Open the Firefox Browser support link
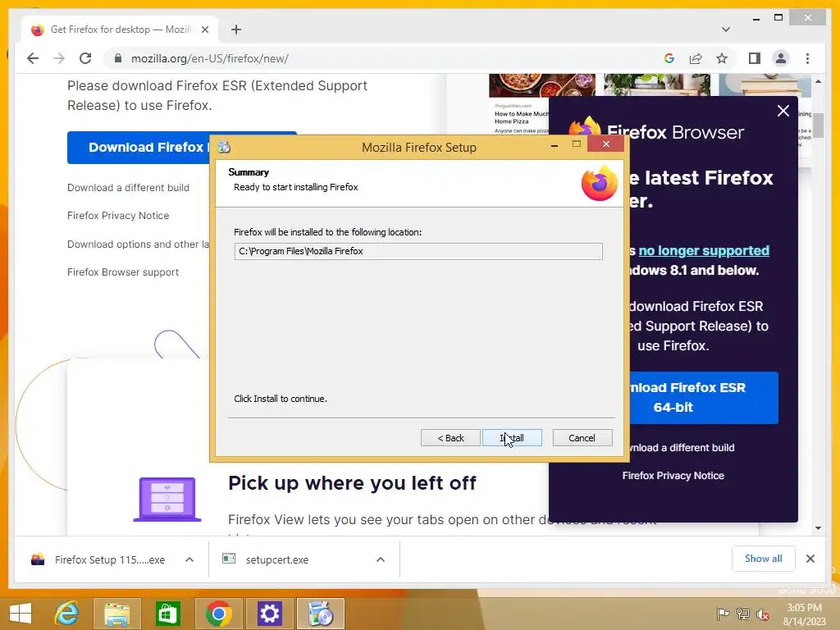This screenshot has height=630, width=840. click(x=123, y=272)
